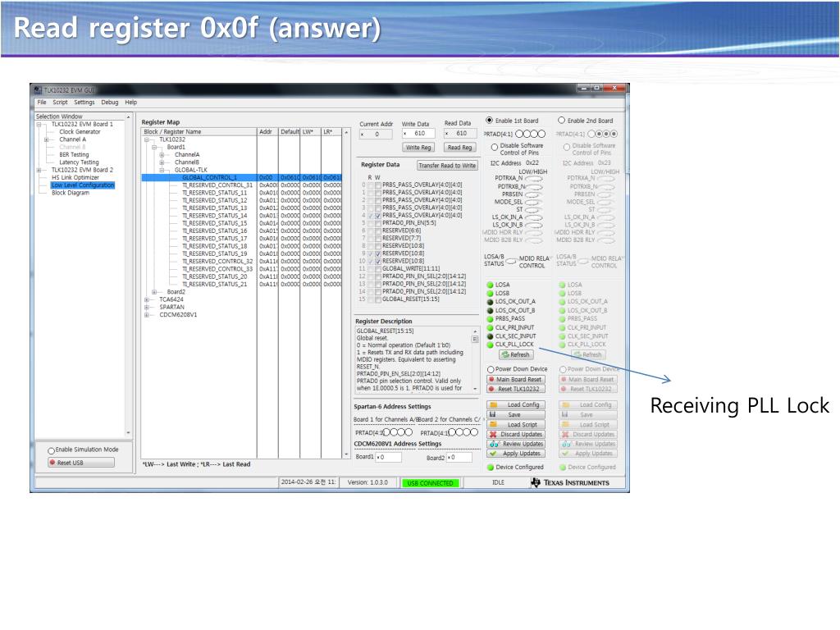Click the Review Updates binoculars icon
The width and height of the screenshot is (840, 630).
point(493,443)
